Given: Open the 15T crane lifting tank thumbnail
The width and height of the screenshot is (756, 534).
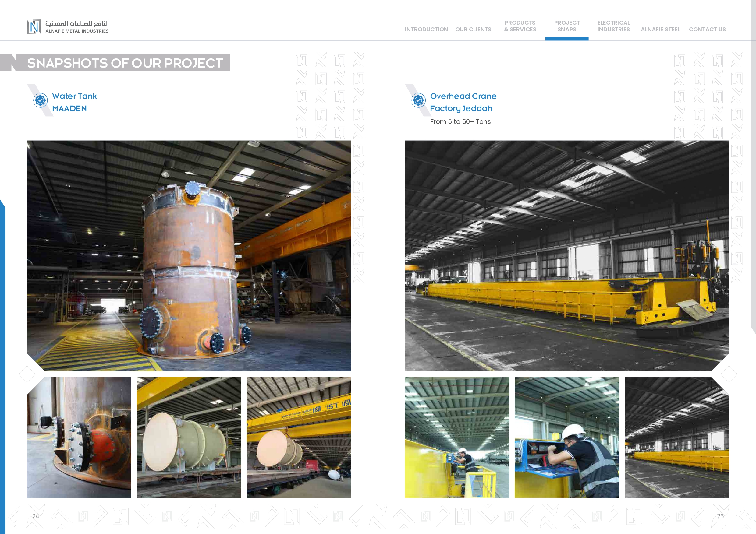Looking at the screenshot, I should (x=298, y=437).
